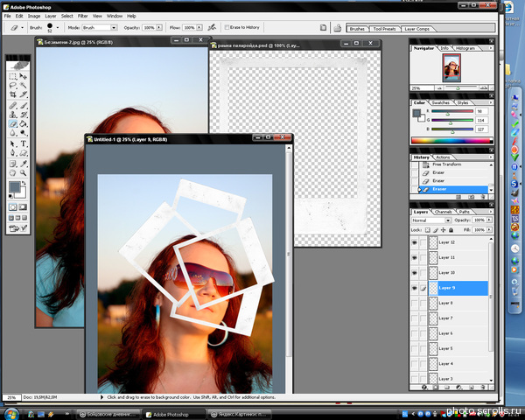This screenshot has width=525, height=420.
Task: Select the Path Selection tool
Action: [13, 144]
